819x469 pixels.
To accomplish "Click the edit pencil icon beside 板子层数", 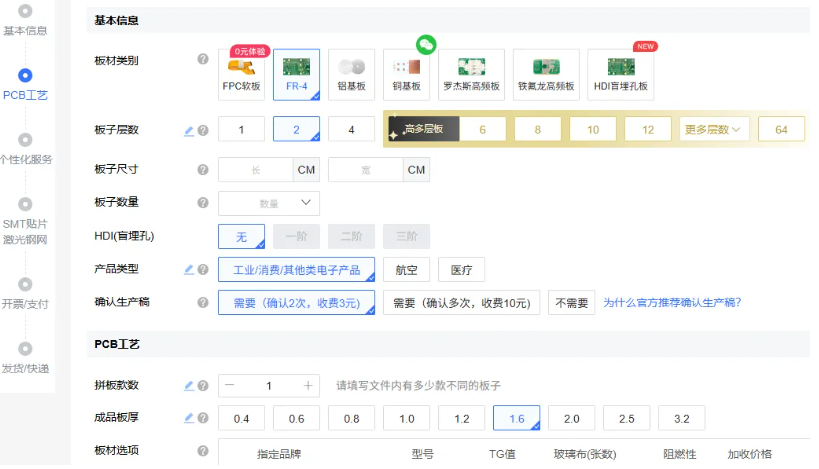I will (189, 130).
